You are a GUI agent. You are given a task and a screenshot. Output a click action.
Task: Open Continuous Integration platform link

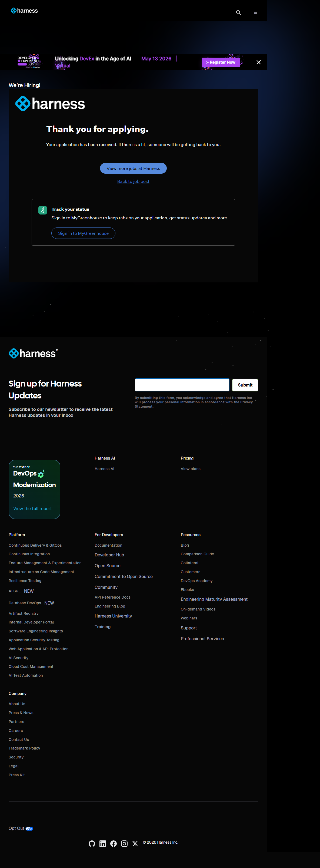point(29,554)
